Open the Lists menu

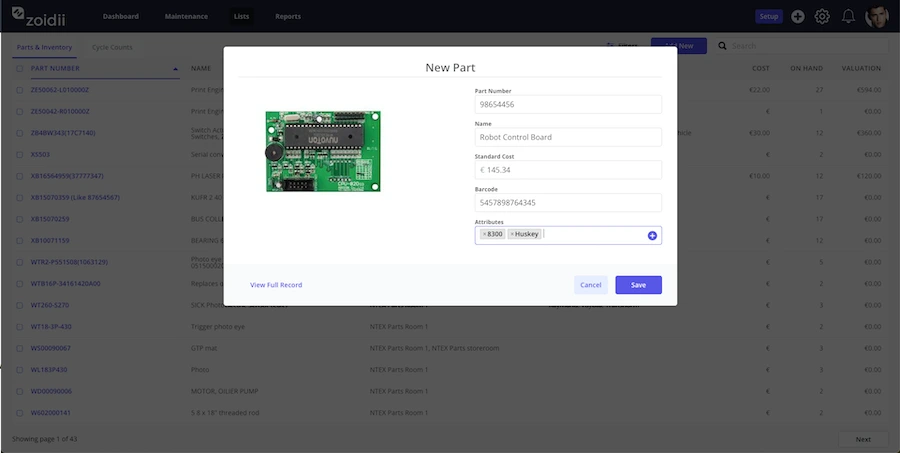[242, 17]
